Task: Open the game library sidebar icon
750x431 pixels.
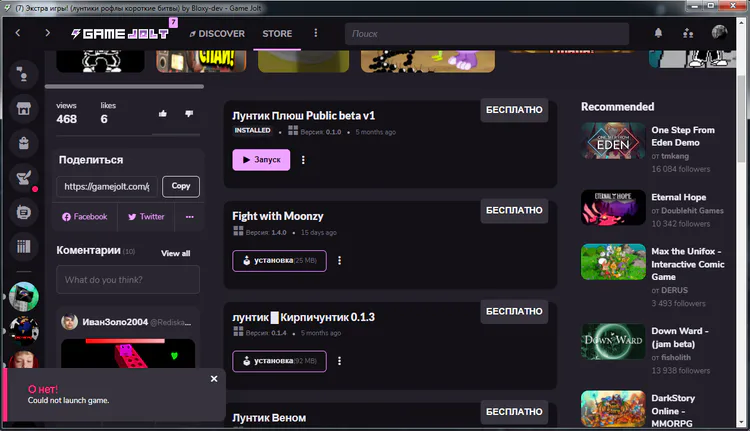Action: click(23, 246)
